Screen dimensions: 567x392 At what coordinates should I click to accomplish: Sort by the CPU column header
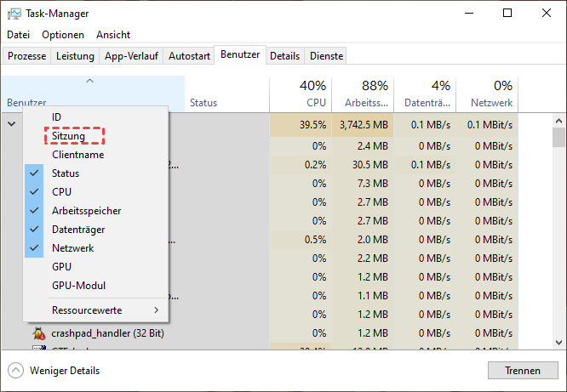tap(301, 94)
